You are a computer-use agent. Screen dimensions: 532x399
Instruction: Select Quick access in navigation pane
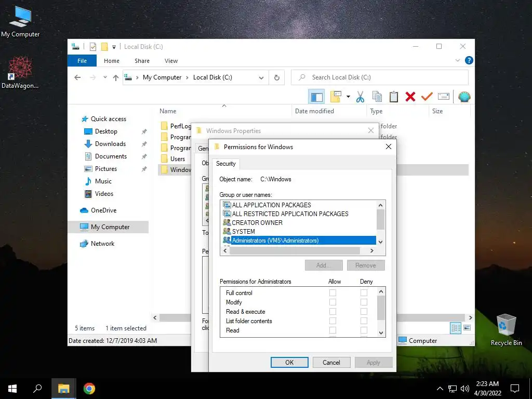click(x=108, y=119)
